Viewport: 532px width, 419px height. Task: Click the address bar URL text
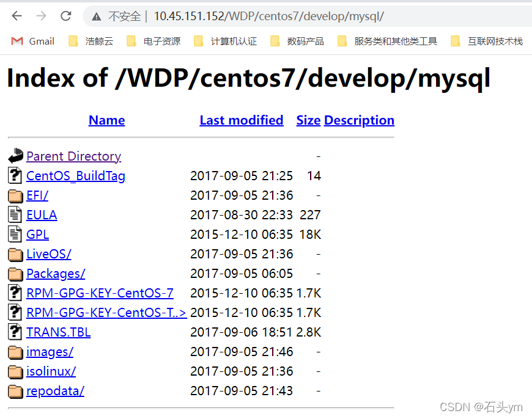[268, 16]
